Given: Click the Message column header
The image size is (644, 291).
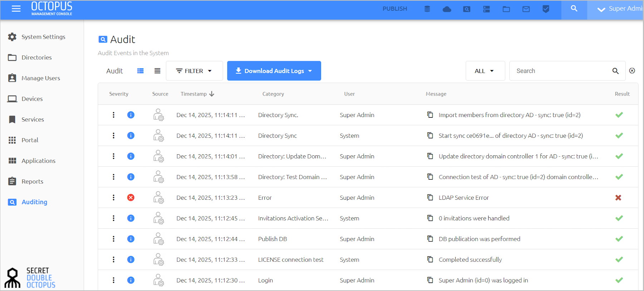Looking at the screenshot, I should pyautogui.click(x=436, y=94).
